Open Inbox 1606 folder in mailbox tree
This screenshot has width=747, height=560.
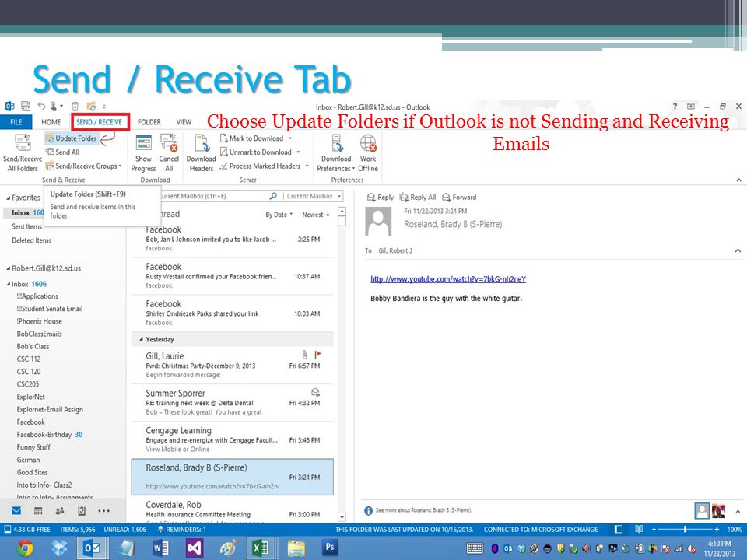tap(29, 284)
